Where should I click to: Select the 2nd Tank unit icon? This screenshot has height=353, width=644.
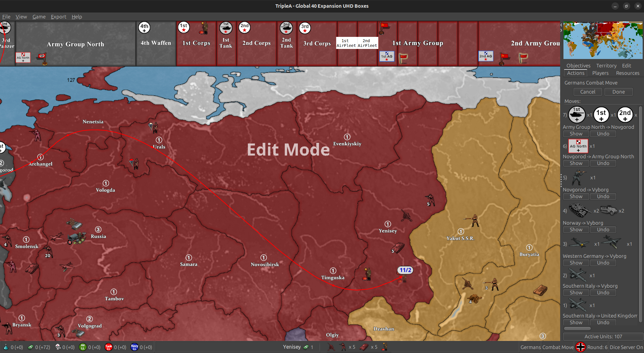click(286, 28)
